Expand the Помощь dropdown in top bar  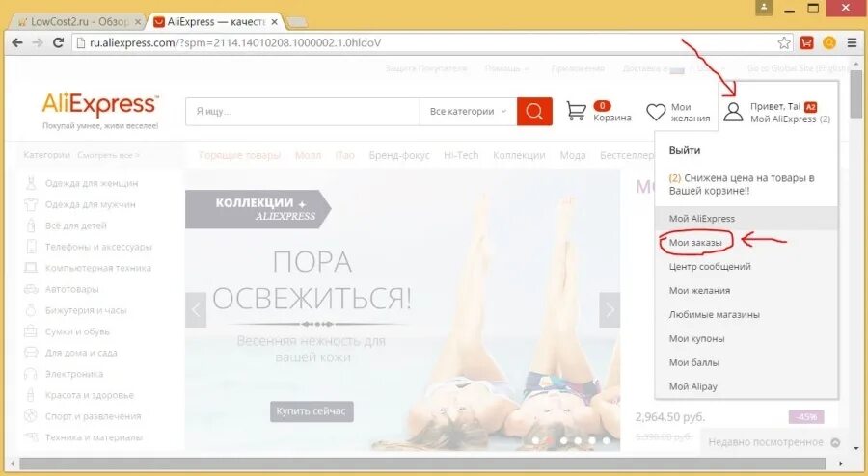pos(507,68)
